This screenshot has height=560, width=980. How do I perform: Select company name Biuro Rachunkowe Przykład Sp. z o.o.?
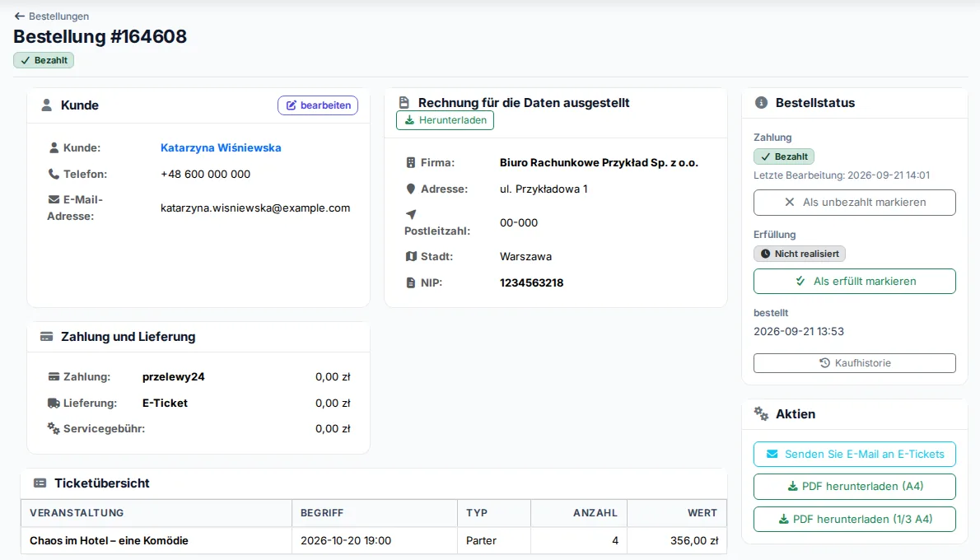pos(599,162)
